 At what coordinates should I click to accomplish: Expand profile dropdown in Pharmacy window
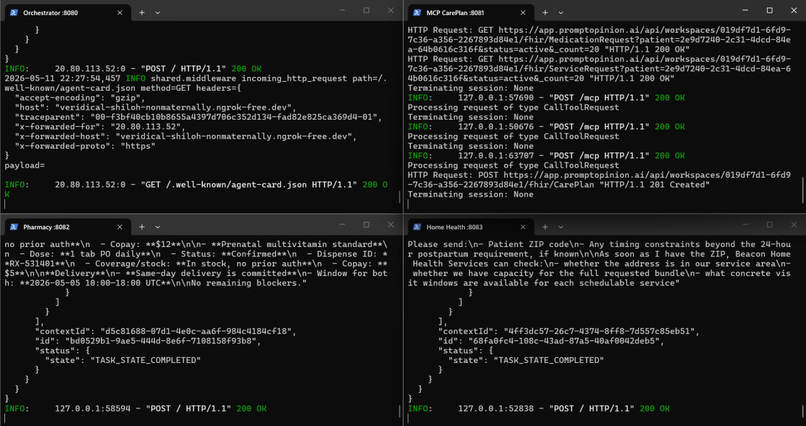click(157, 227)
